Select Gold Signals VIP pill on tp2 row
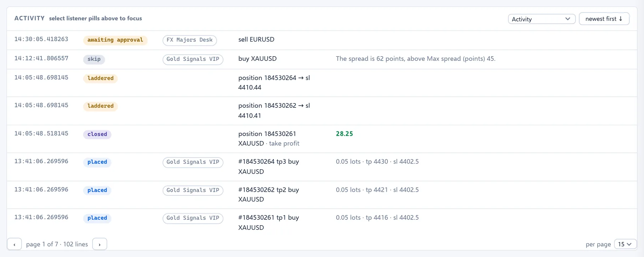 193,190
